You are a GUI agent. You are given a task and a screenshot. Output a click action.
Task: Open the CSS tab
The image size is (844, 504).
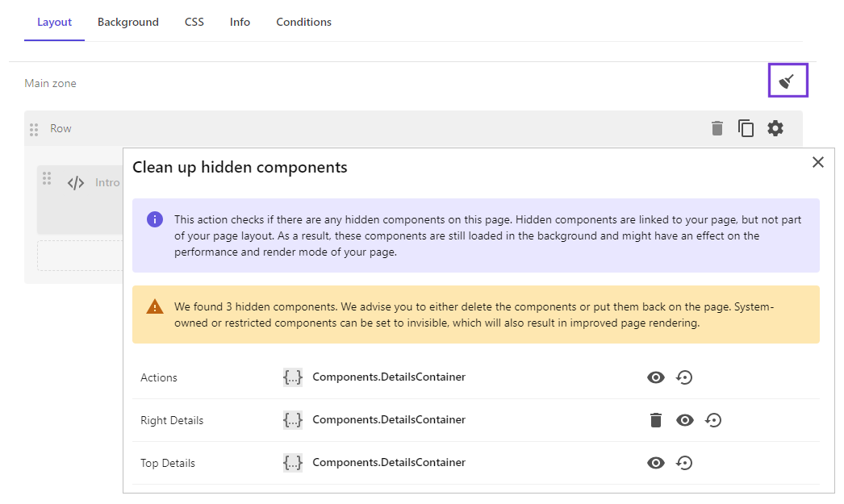point(194,22)
